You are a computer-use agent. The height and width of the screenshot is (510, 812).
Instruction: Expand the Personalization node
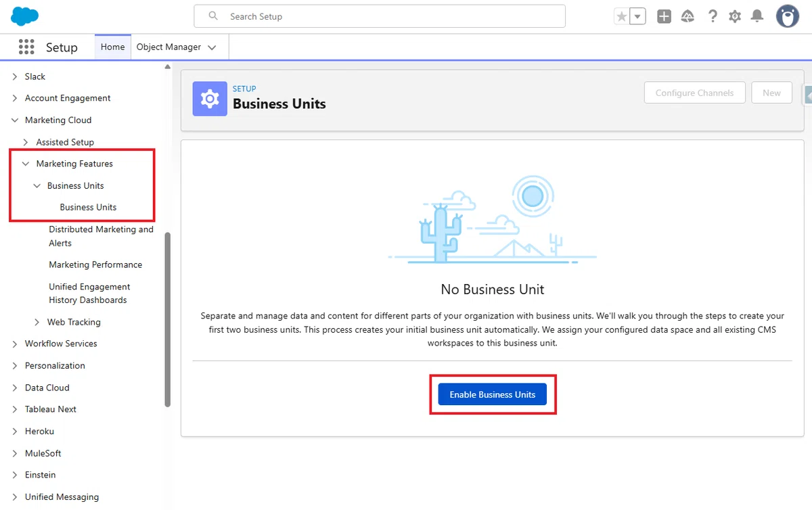[x=15, y=365]
